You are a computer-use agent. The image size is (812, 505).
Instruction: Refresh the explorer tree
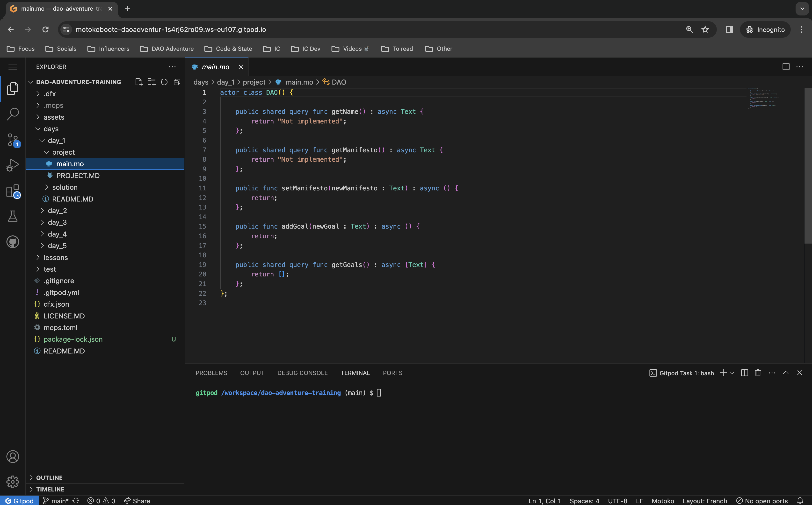coord(164,82)
